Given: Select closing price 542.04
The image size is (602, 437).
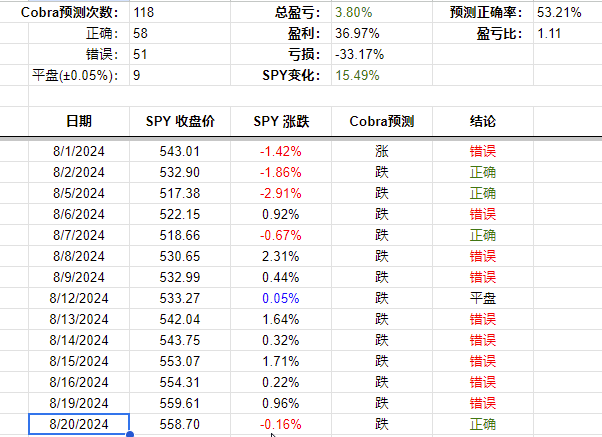Looking at the screenshot, I should tap(180, 319).
